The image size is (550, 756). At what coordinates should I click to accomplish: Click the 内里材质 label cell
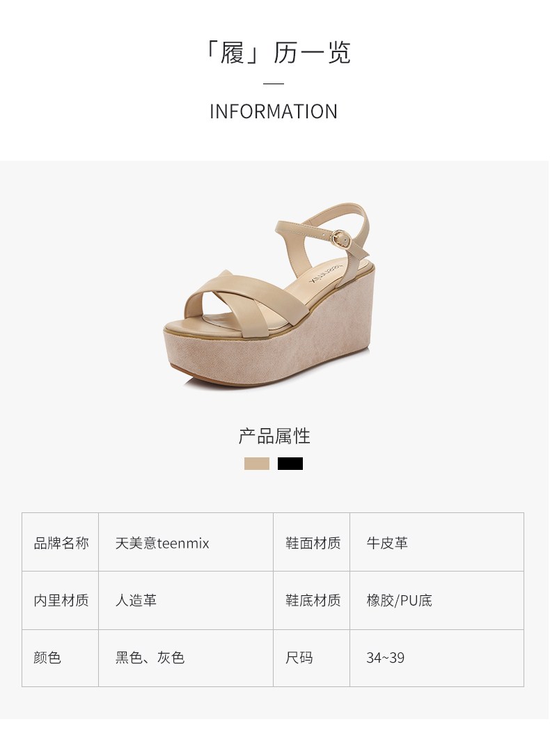pos(61,600)
